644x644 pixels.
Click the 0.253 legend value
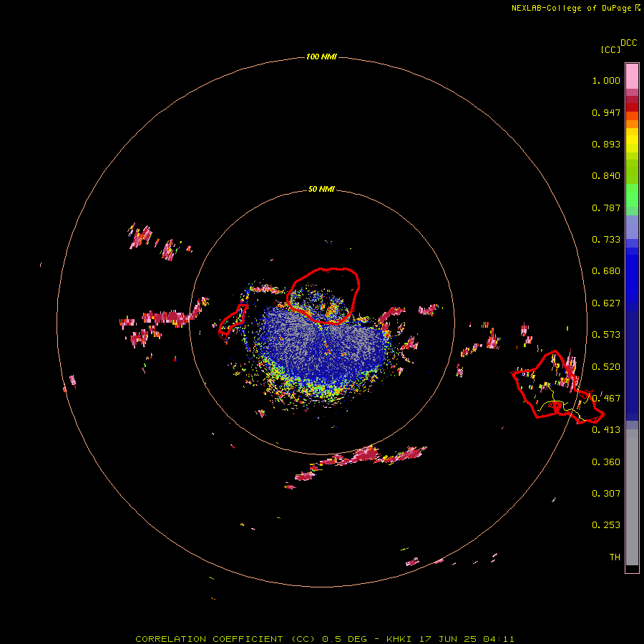pyautogui.click(x=606, y=525)
